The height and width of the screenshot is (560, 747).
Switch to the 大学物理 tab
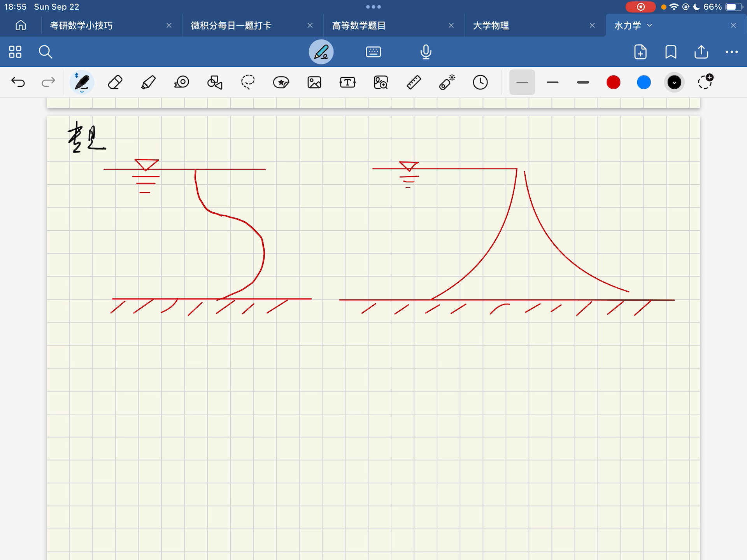(491, 26)
